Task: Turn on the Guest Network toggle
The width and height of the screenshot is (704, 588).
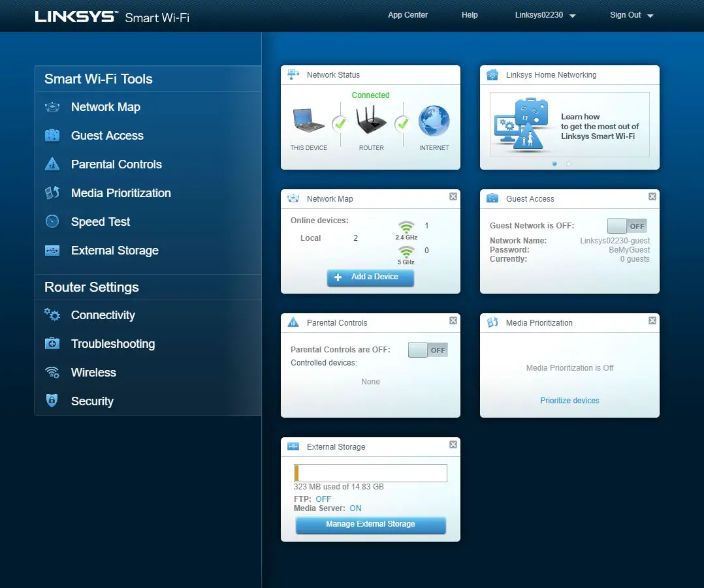Action: pyautogui.click(x=626, y=225)
